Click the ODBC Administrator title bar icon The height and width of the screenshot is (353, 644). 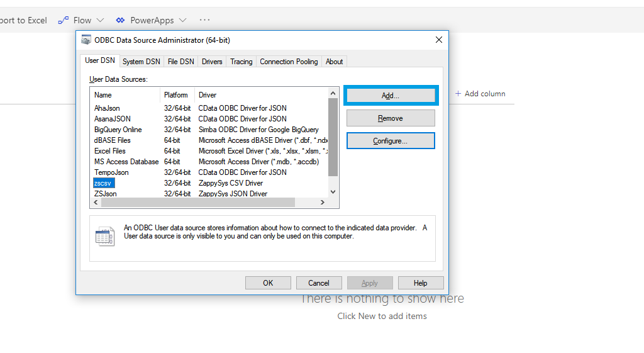point(86,40)
